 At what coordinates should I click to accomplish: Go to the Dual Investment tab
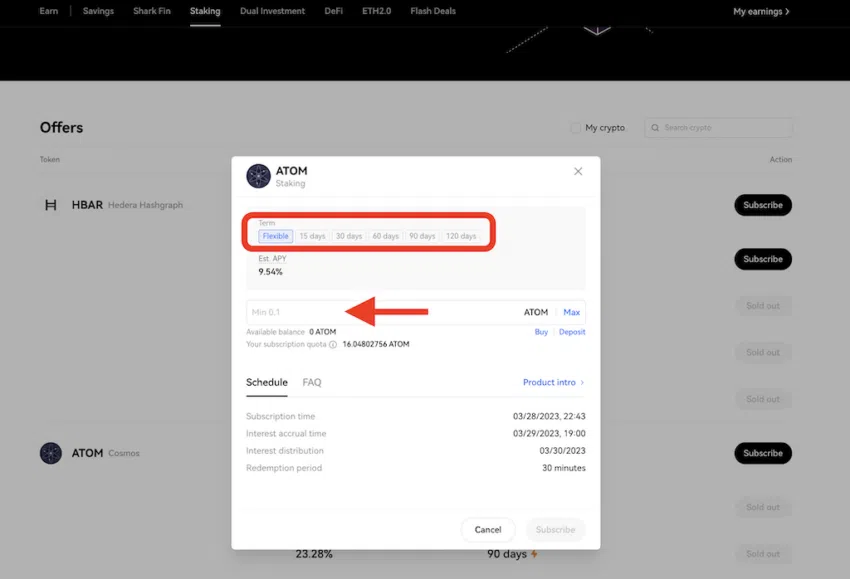coord(272,11)
